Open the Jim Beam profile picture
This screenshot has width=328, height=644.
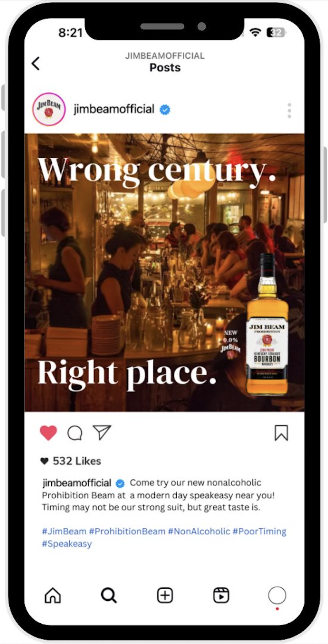pos(49,109)
